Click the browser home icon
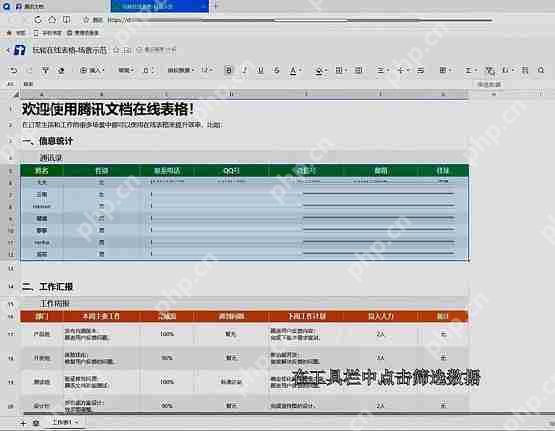This screenshot has width=555, height=431. point(52,20)
